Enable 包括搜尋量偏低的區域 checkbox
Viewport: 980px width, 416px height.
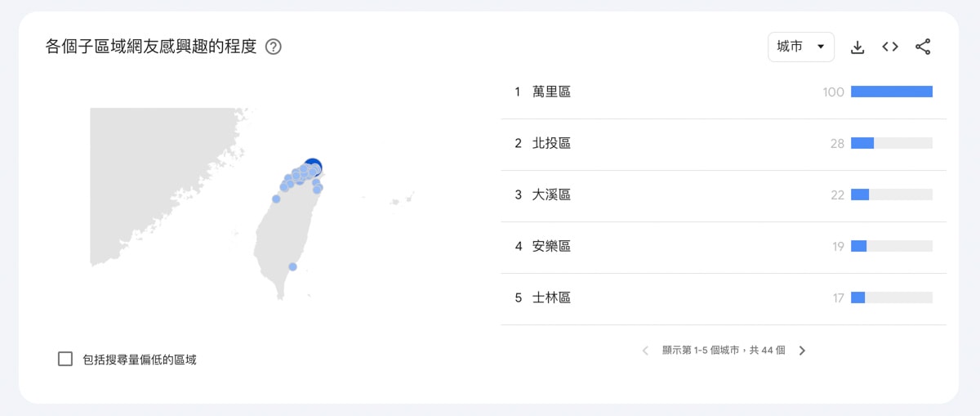coord(65,359)
